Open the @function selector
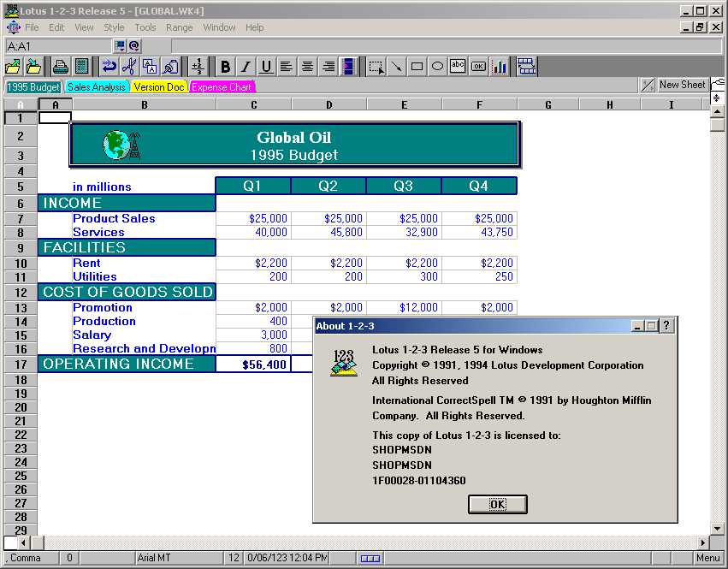The height and width of the screenshot is (569, 728). (134, 46)
